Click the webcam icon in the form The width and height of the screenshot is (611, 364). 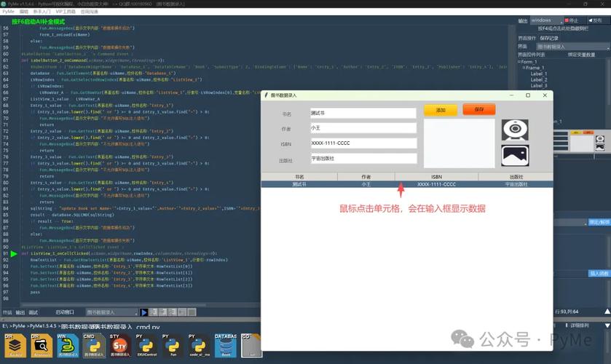click(x=515, y=130)
